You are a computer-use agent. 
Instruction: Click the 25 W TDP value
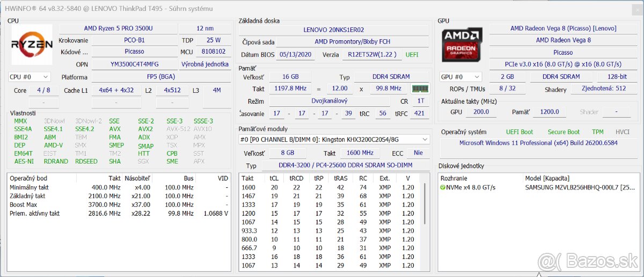(x=213, y=40)
